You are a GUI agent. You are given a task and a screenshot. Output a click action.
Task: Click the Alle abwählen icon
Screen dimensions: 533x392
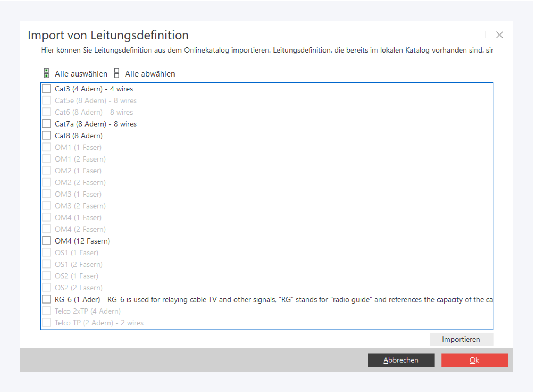pyautogui.click(x=116, y=73)
